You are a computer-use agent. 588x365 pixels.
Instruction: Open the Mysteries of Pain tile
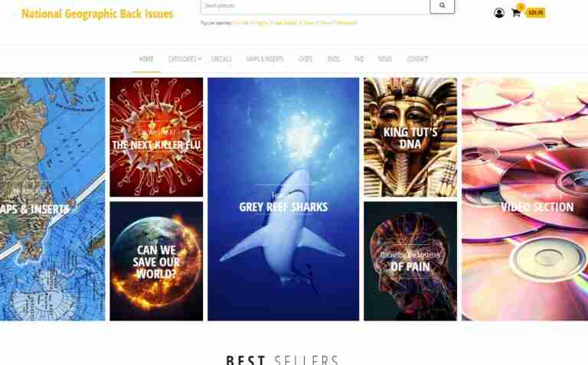[410, 261]
